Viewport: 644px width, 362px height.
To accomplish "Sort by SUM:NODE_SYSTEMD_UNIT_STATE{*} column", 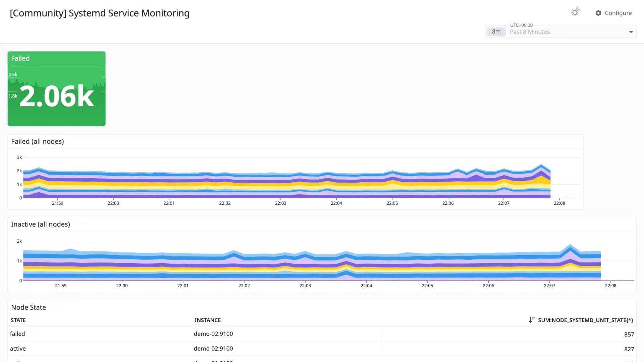I will pos(586,320).
